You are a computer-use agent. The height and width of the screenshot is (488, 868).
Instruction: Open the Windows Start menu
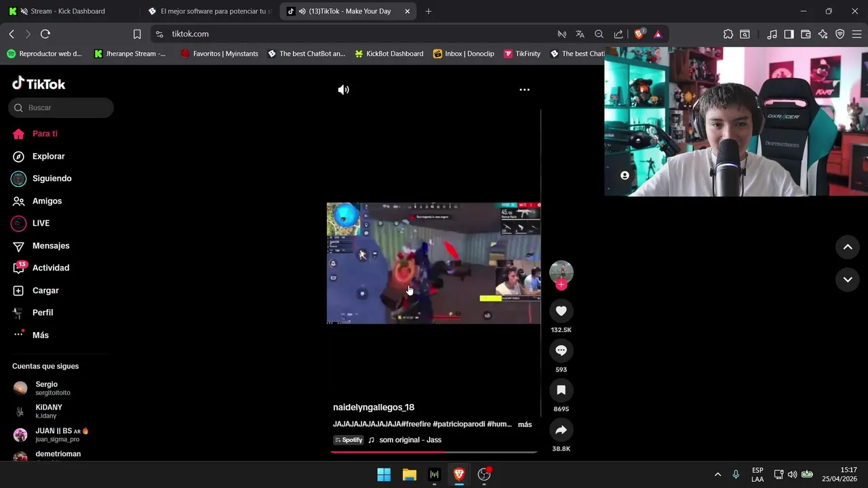click(x=384, y=474)
